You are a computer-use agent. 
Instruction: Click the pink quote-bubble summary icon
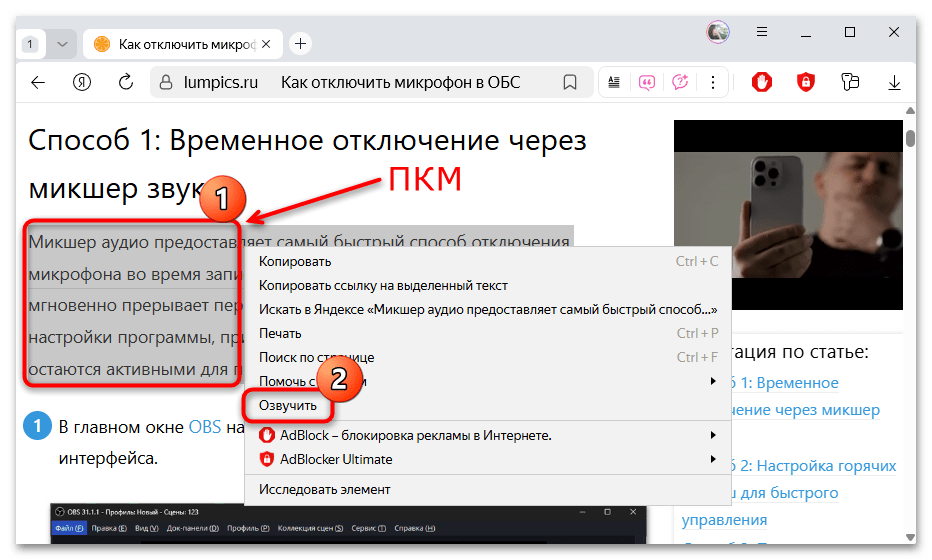point(647,82)
